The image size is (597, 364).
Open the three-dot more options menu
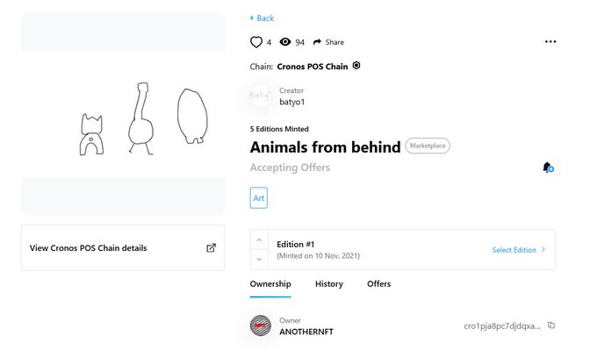tap(550, 41)
